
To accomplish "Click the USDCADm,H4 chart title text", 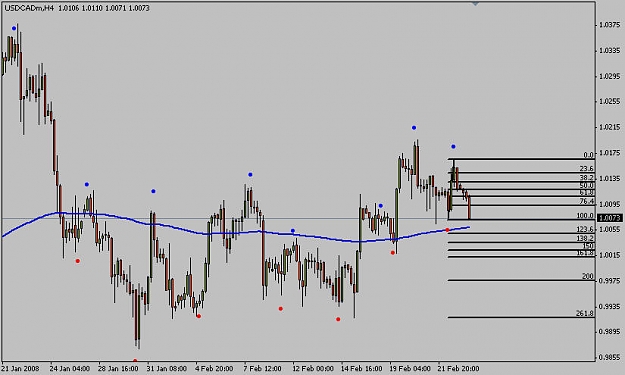I will pyautogui.click(x=29, y=8).
